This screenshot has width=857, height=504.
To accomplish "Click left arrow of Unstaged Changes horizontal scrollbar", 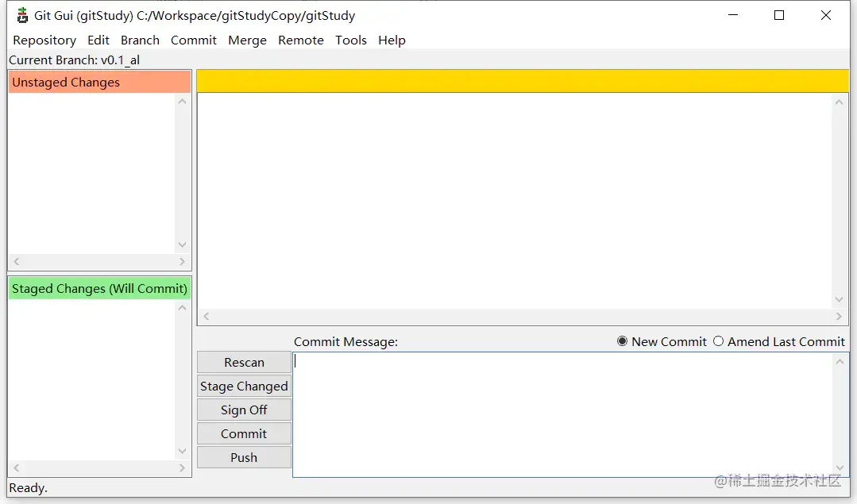I will click(x=17, y=262).
